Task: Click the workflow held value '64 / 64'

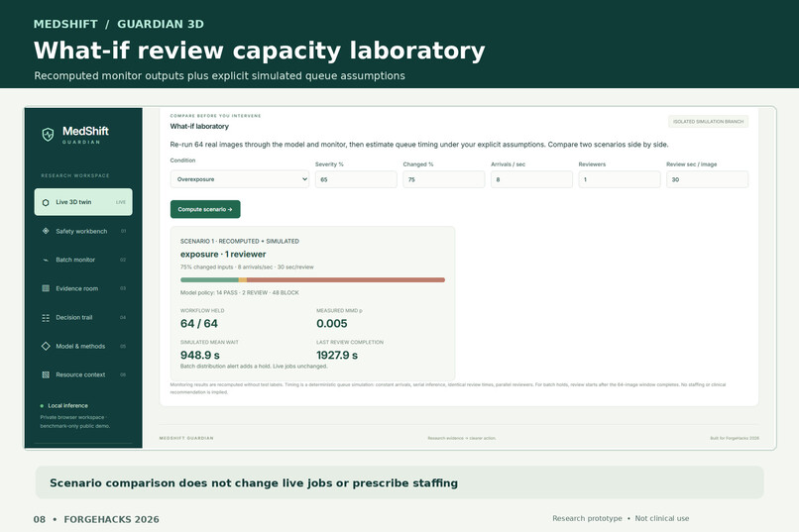Action: point(199,323)
